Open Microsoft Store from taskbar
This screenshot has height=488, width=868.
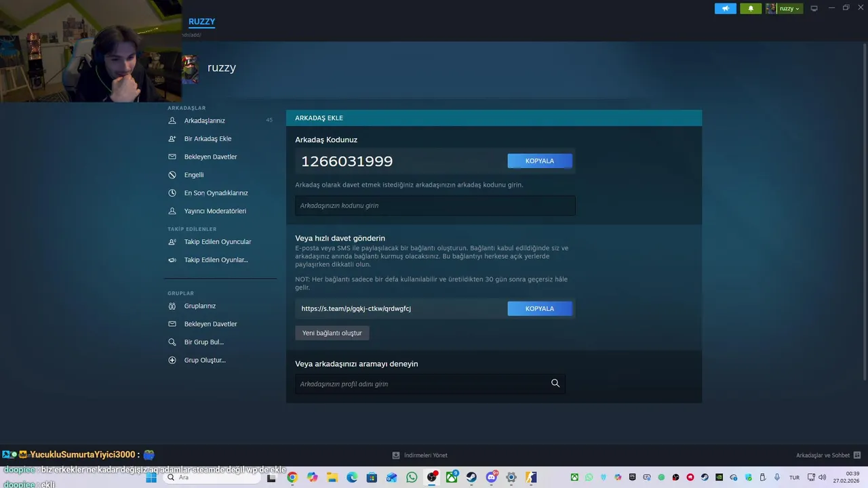coord(372,478)
